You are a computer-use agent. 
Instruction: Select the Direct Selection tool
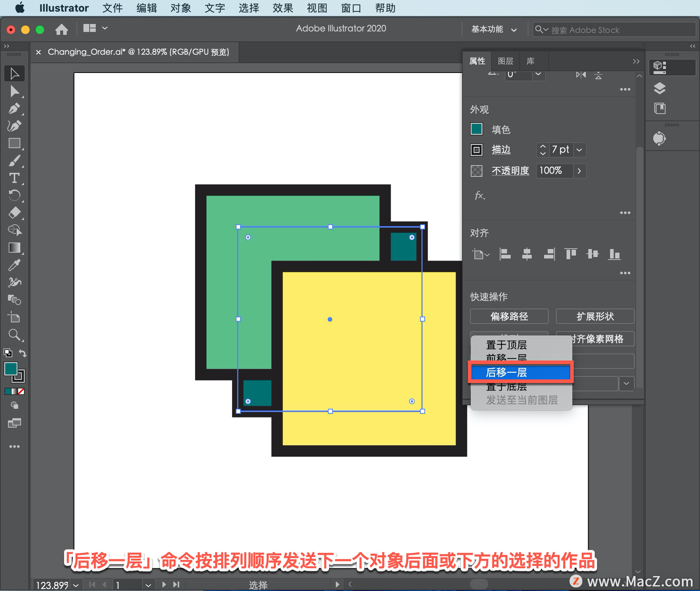(x=15, y=91)
